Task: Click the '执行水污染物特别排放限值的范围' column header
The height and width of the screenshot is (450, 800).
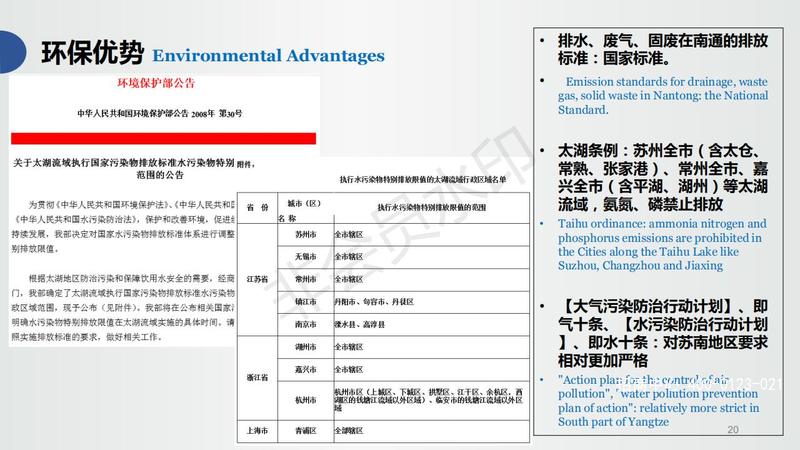Action: point(431,208)
